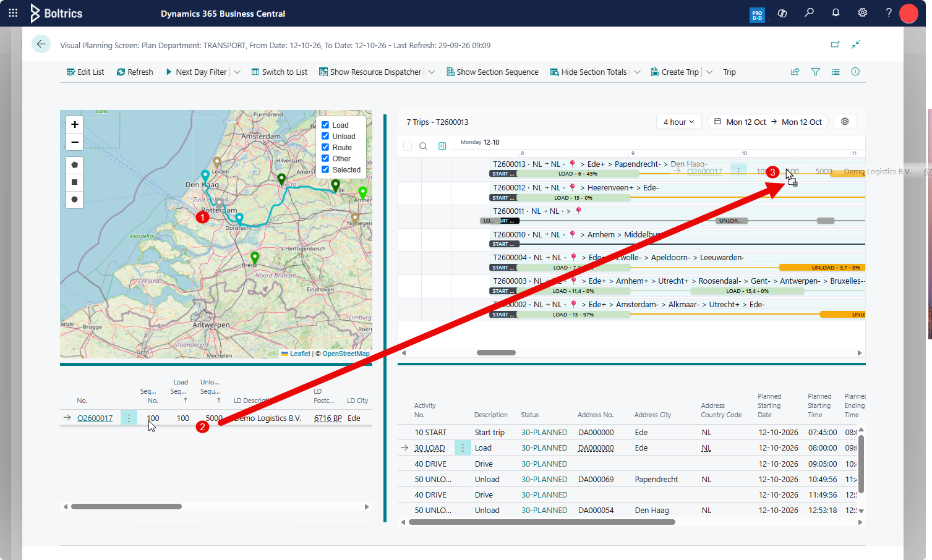Open order link O2600017

pyautogui.click(x=95, y=418)
